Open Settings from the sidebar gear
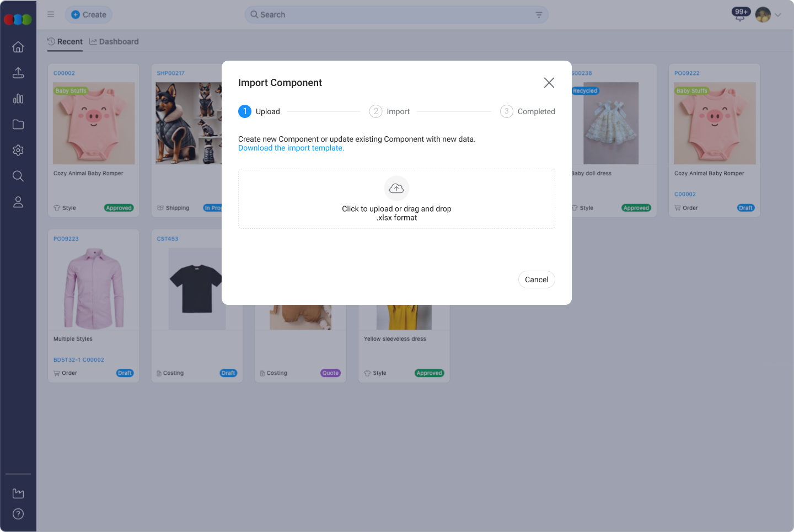 click(18, 150)
